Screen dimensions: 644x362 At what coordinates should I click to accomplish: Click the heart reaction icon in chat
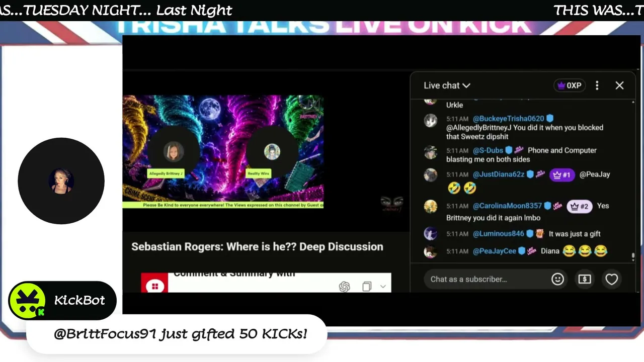611,279
